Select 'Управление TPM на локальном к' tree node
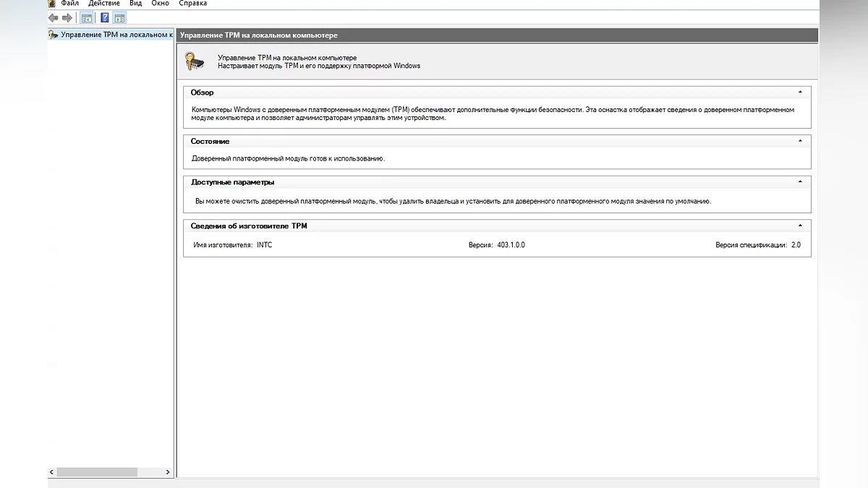The height and width of the screenshot is (488, 868). point(116,35)
